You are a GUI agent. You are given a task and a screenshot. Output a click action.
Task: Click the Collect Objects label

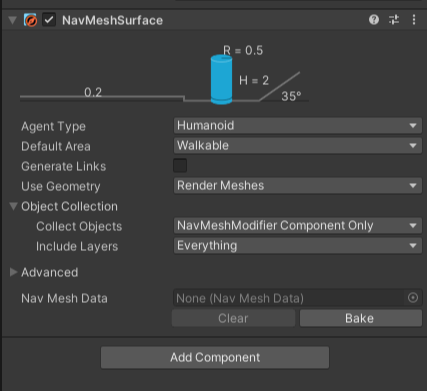(x=79, y=226)
